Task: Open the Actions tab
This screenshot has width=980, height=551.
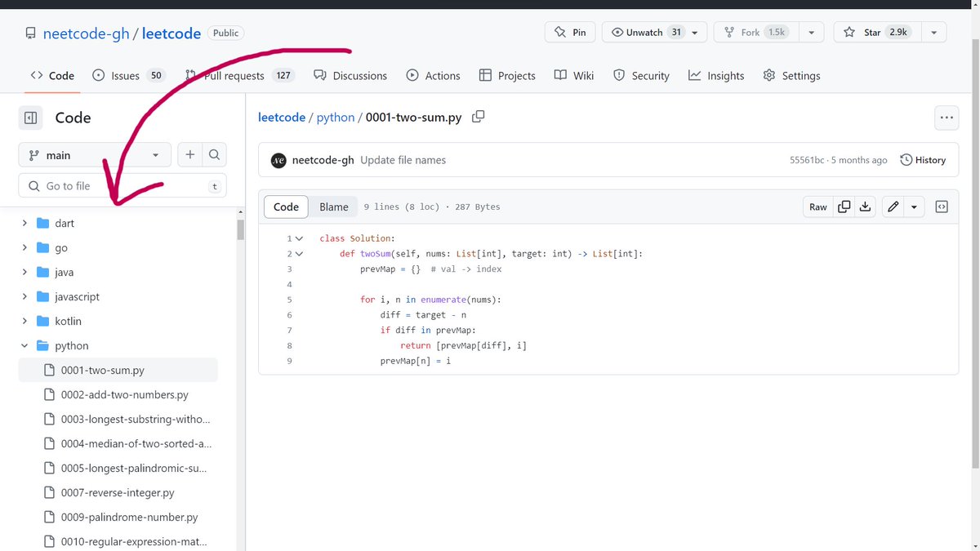Action: [x=434, y=75]
